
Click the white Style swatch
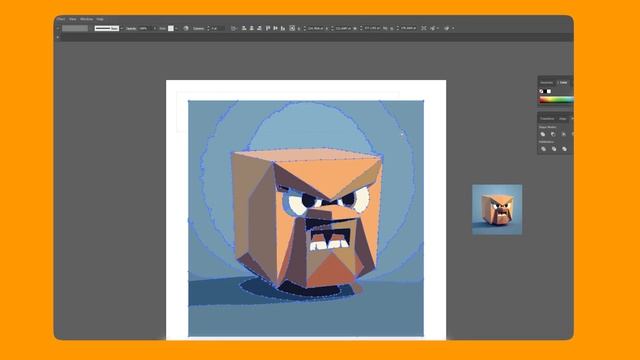(171, 28)
